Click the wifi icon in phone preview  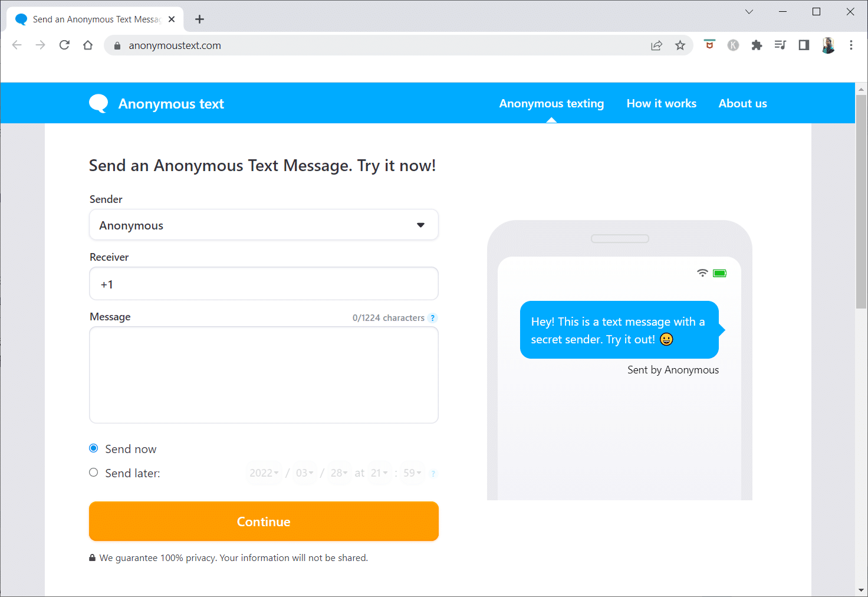point(702,273)
